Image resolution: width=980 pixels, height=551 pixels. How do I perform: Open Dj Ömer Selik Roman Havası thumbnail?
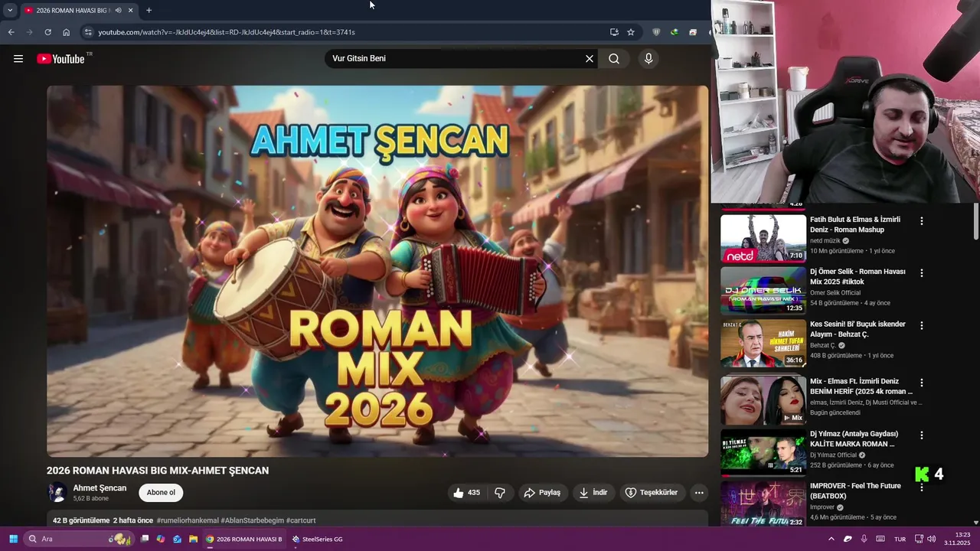(763, 291)
